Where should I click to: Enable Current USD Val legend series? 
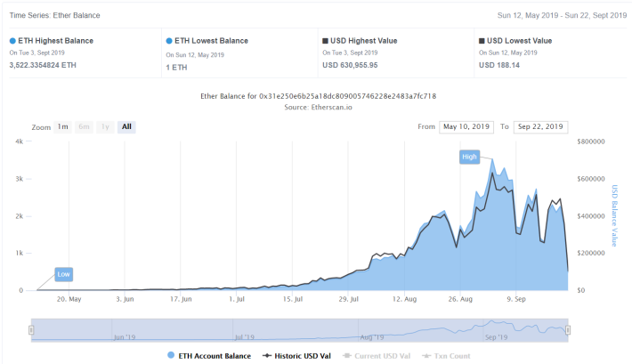pos(377,356)
